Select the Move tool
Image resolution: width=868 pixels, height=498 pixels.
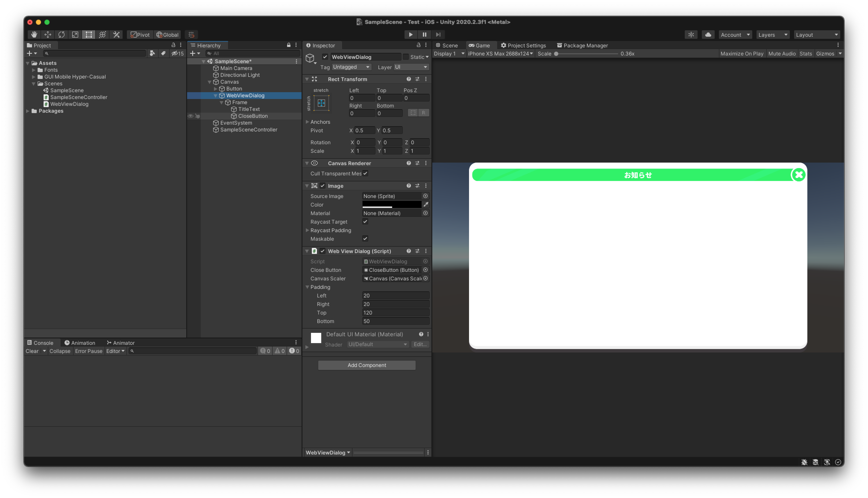(x=48, y=35)
